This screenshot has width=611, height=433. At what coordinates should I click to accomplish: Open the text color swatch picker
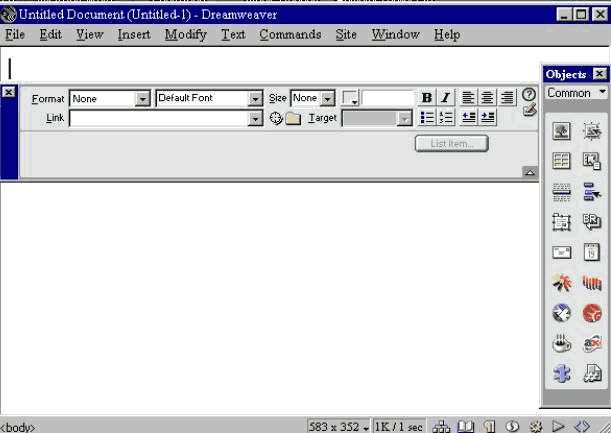point(350,98)
